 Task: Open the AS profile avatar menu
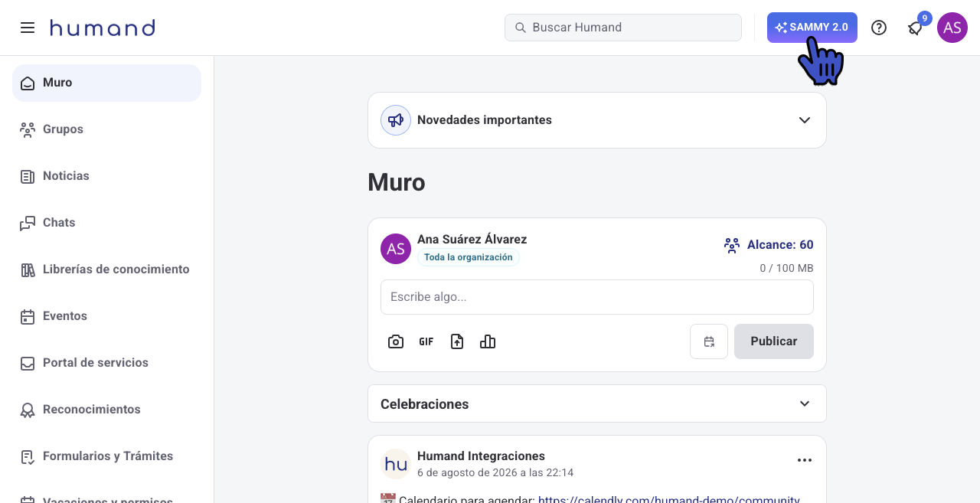[952, 28]
